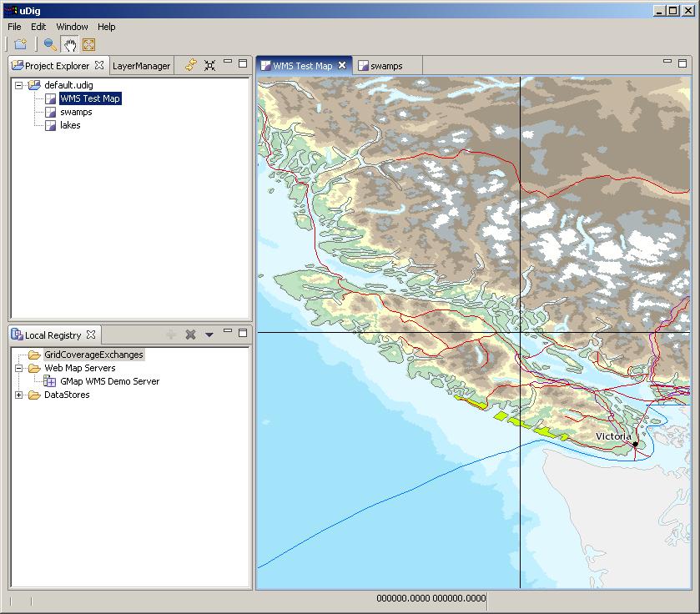Click the remove X icon in Local Registry
The image size is (700, 614).
190,335
